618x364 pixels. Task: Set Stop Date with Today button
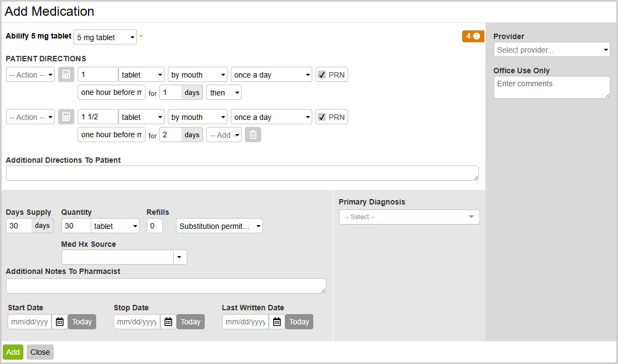[191, 322]
